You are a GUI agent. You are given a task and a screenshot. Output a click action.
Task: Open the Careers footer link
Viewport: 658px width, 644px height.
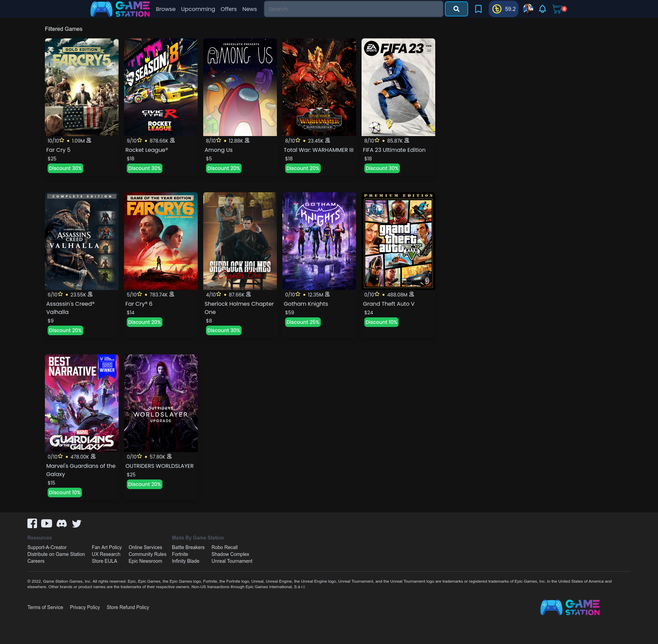(x=36, y=561)
